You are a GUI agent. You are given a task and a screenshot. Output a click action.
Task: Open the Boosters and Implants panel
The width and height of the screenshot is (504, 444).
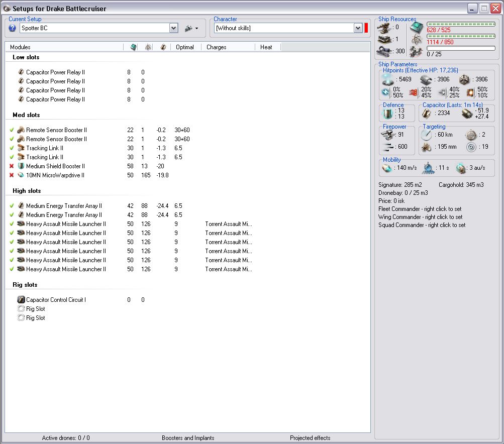point(188,438)
